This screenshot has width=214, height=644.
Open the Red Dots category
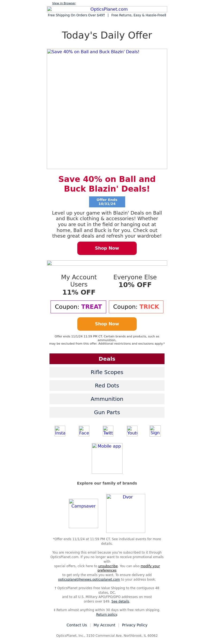(107, 386)
